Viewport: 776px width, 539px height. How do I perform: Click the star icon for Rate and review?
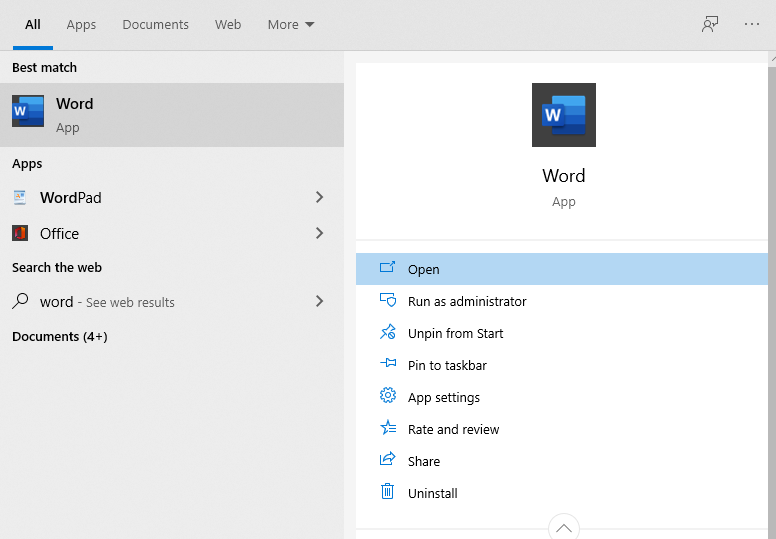coord(388,427)
